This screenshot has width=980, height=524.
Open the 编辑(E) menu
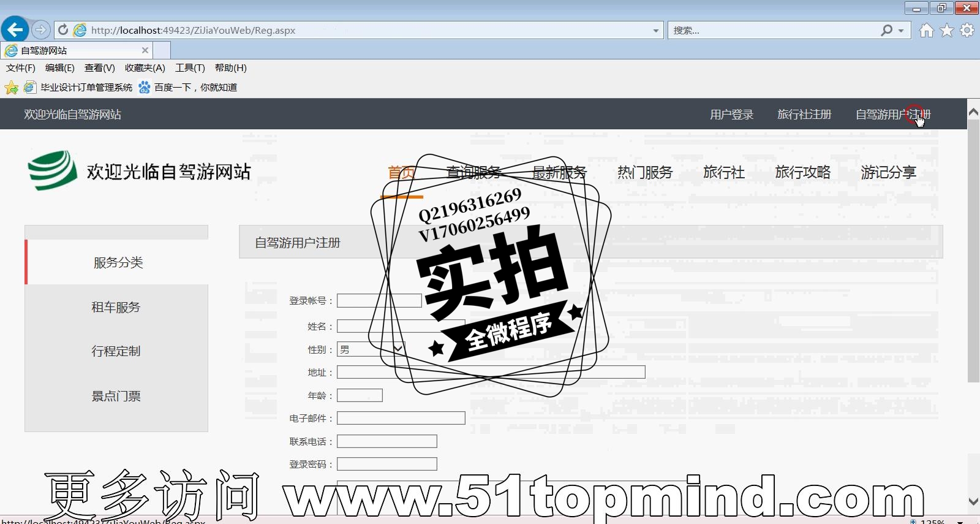pos(60,68)
